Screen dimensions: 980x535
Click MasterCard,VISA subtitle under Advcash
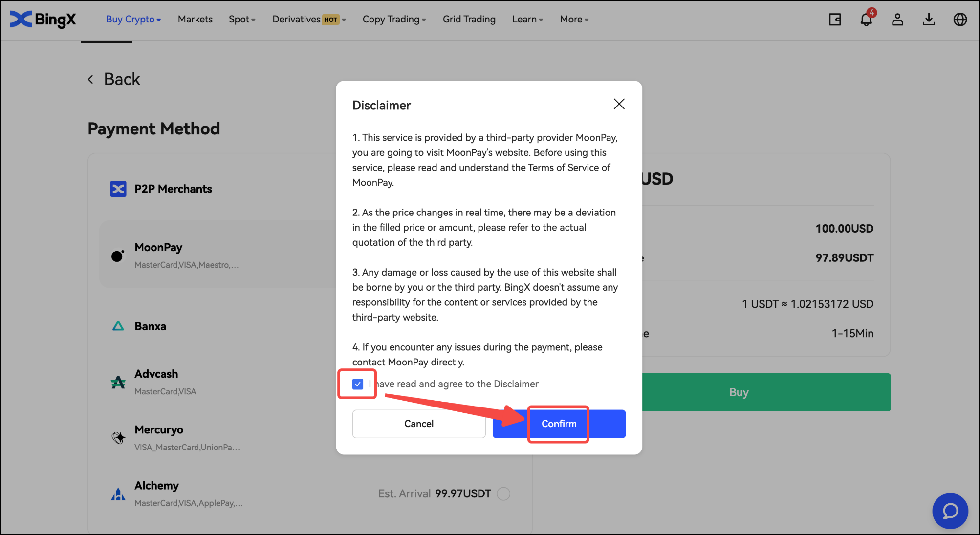click(x=165, y=391)
